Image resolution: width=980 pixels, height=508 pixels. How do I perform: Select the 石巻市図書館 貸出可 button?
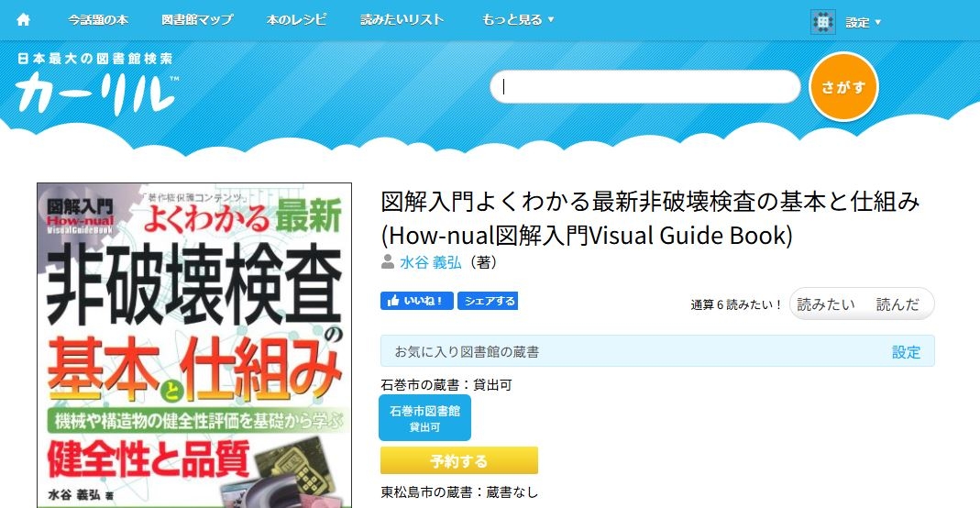click(x=424, y=418)
